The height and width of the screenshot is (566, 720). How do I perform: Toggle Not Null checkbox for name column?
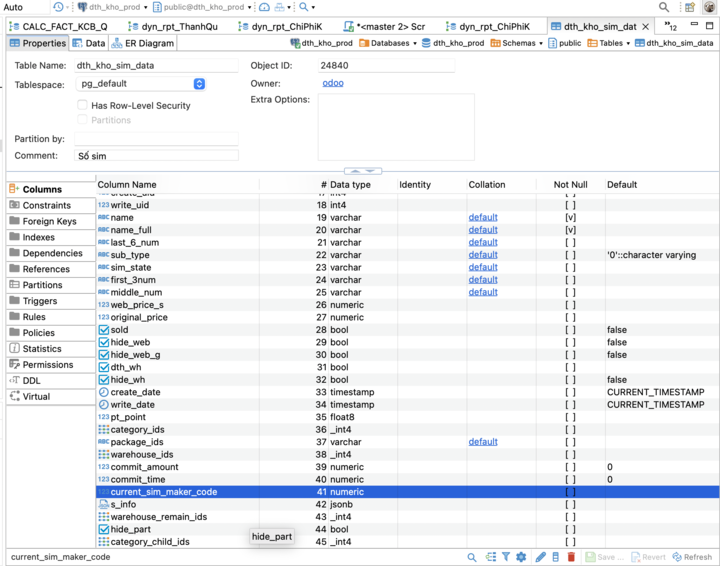click(x=570, y=217)
